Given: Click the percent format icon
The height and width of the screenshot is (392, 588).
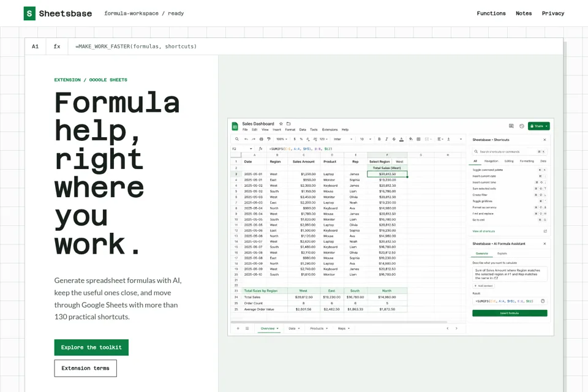Looking at the screenshot, I should coord(301,139).
